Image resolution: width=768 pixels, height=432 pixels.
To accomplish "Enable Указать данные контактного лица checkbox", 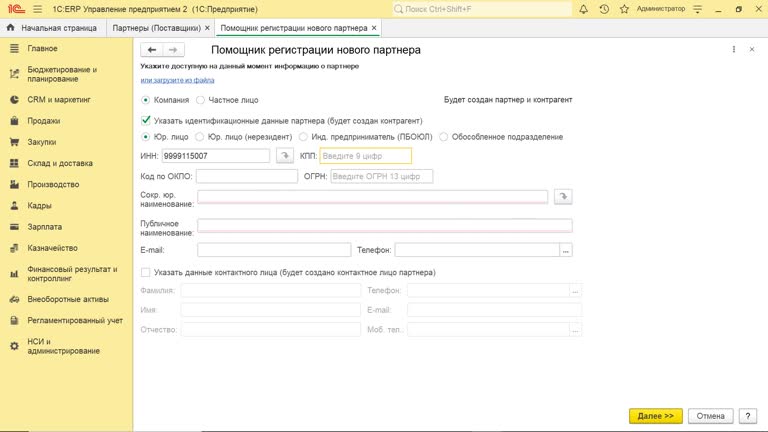I will tap(146, 272).
